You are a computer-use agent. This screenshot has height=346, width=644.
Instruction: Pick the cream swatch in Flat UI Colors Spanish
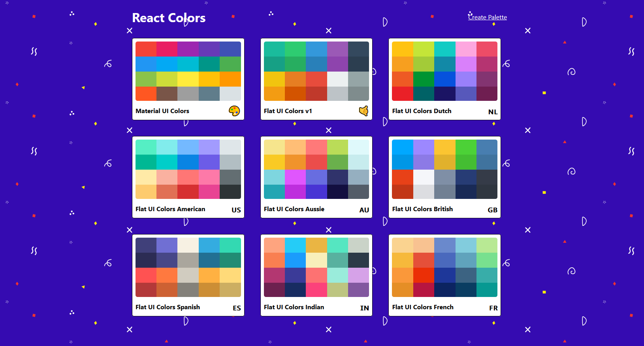tap(188, 245)
